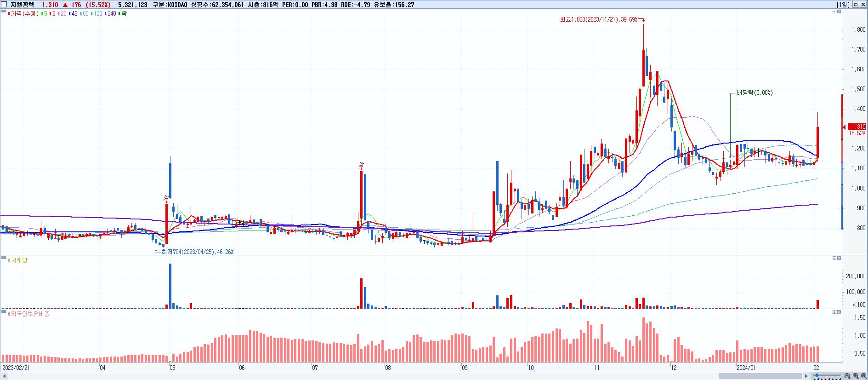The image size is (868, 380).
Task: Select the 120-day moving average legend
Action: tap(96, 14)
